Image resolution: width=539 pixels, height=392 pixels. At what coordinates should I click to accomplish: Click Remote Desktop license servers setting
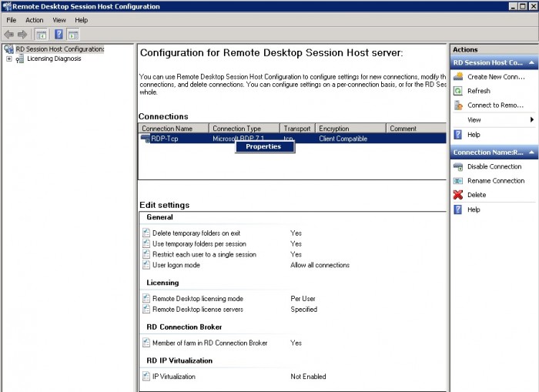pyautogui.click(x=198, y=309)
